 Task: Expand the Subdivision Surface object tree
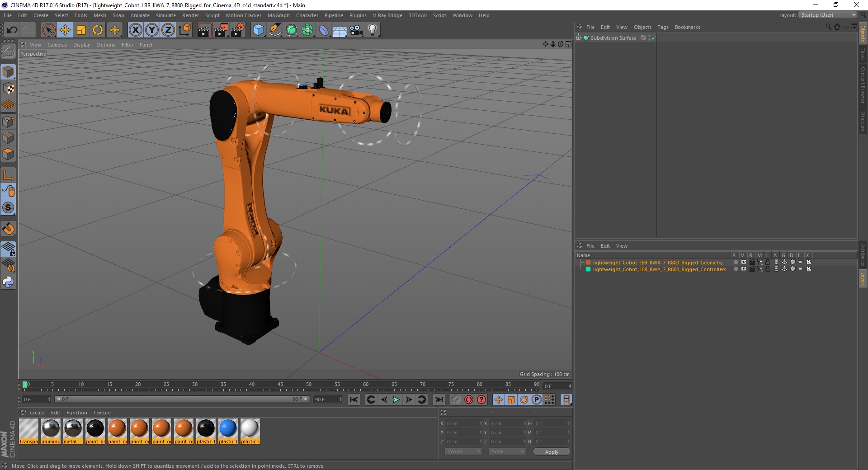point(579,38)
